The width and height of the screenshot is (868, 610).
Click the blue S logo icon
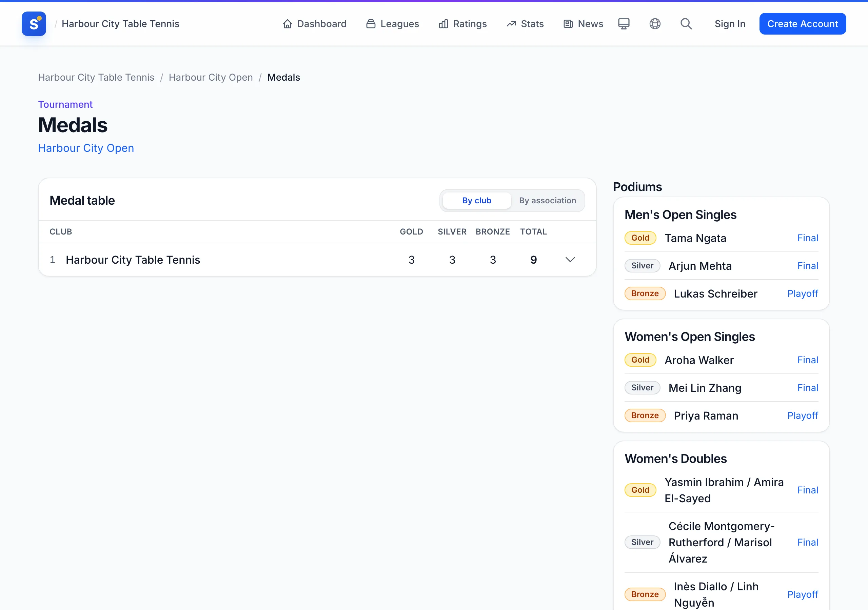(x=34, y=24)
